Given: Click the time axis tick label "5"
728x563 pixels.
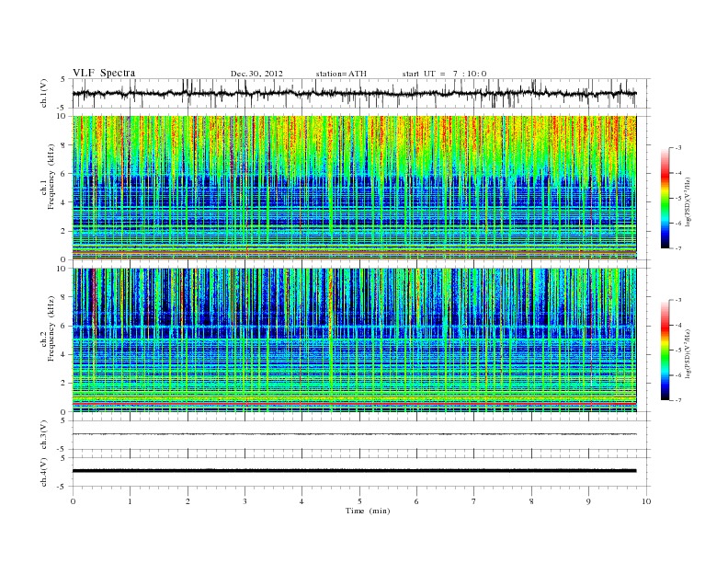Looking at the screenshot, I should click(359, 501).
